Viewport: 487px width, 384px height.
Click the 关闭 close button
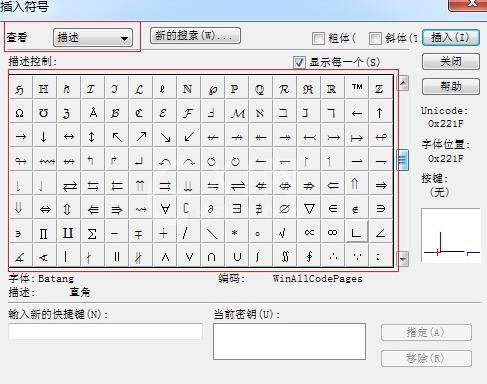451,61
